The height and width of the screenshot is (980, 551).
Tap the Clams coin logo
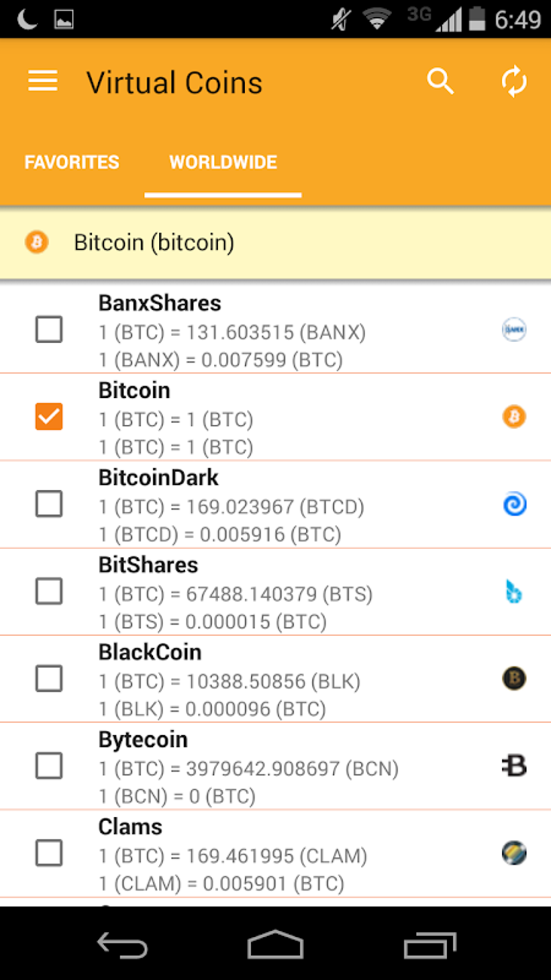coord(514,854)
